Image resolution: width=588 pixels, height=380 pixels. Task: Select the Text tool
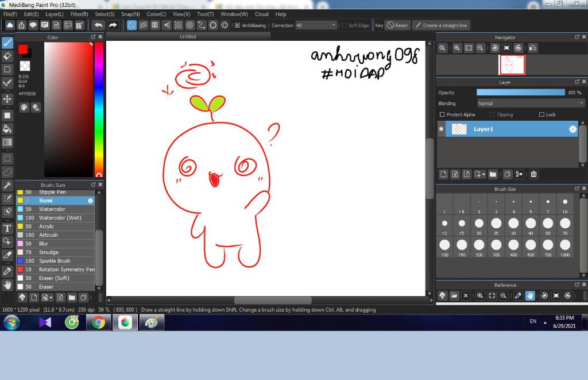click(x=7, y=228)
